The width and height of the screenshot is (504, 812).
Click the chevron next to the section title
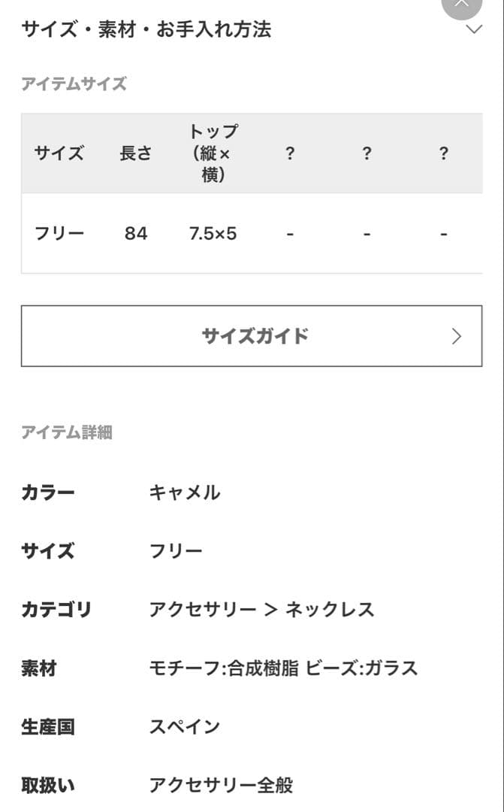[473, 30]
